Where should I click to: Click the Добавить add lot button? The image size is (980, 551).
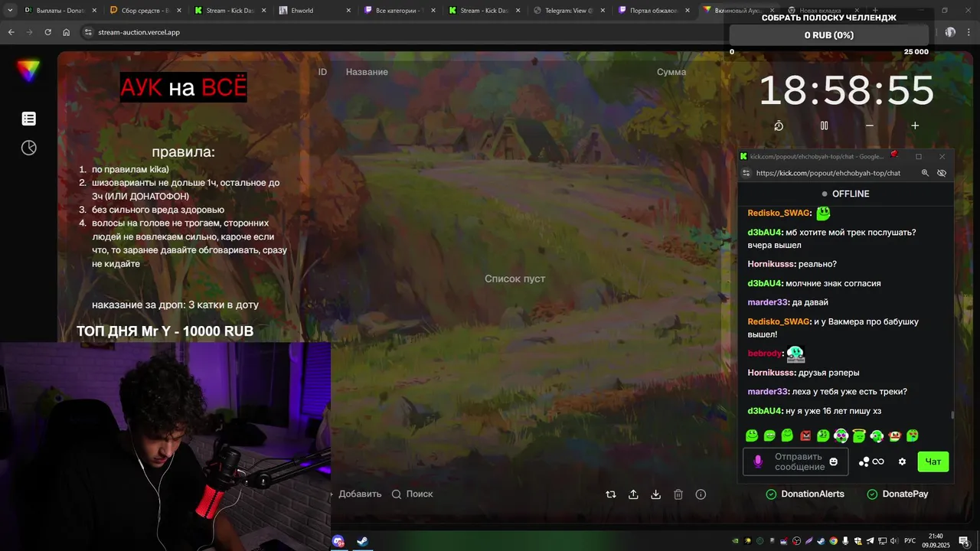[359, 494]
